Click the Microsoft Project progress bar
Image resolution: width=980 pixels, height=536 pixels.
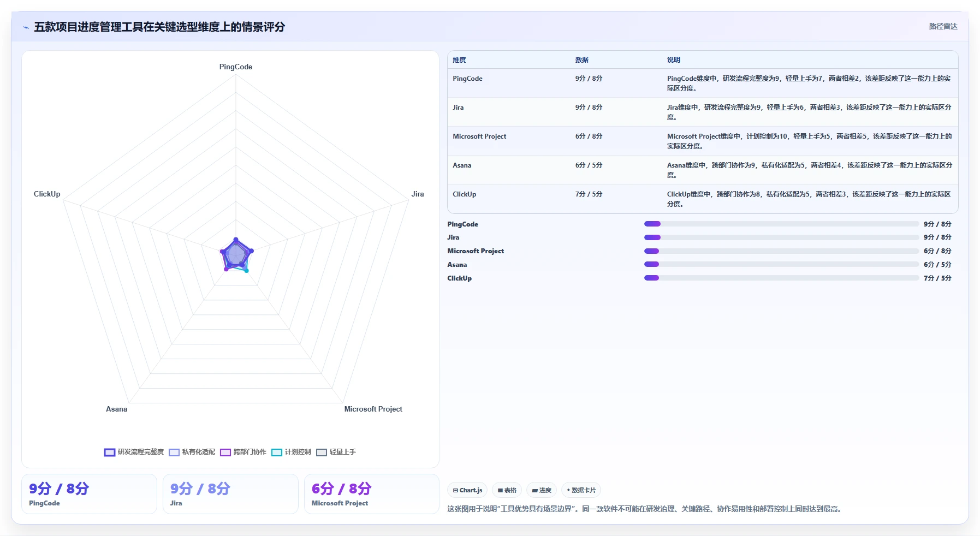point(781,251)
